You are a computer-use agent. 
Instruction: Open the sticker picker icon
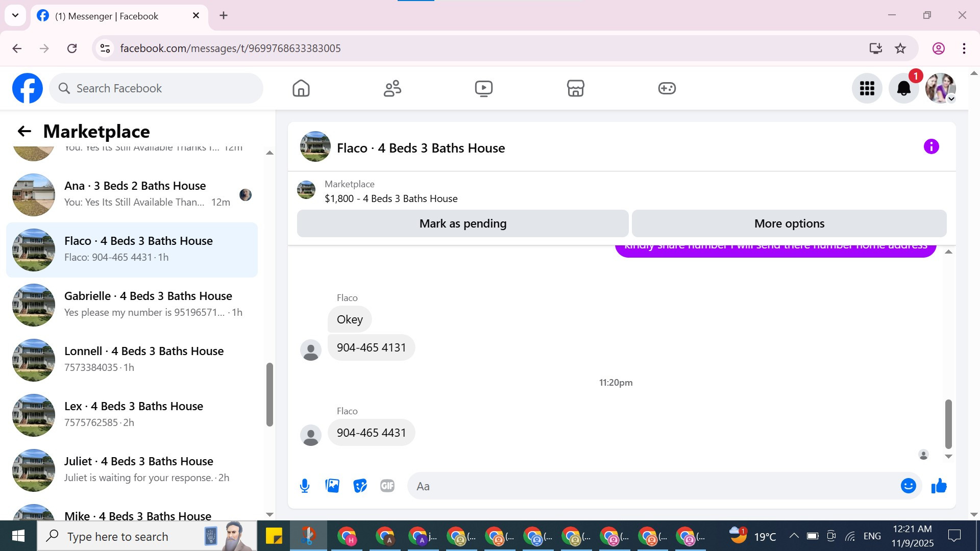[x=360, y=486]
